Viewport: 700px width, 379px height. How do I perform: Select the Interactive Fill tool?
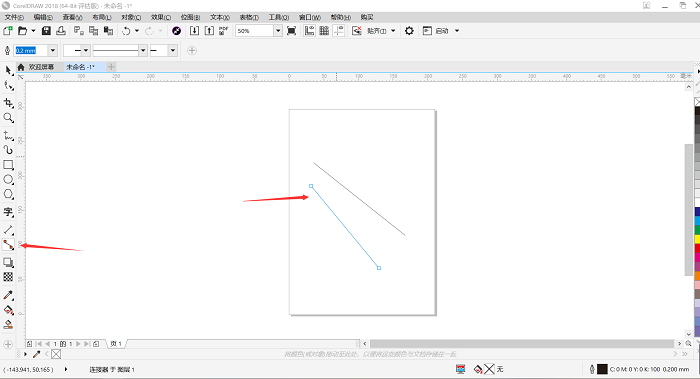click(x=8, y=310)
